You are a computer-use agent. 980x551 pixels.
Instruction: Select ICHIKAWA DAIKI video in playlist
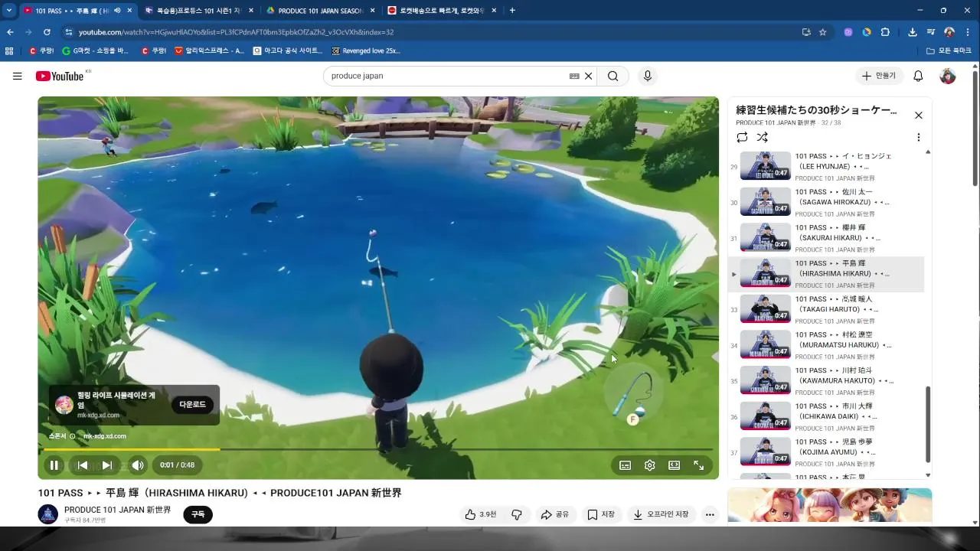click(826, 416)
